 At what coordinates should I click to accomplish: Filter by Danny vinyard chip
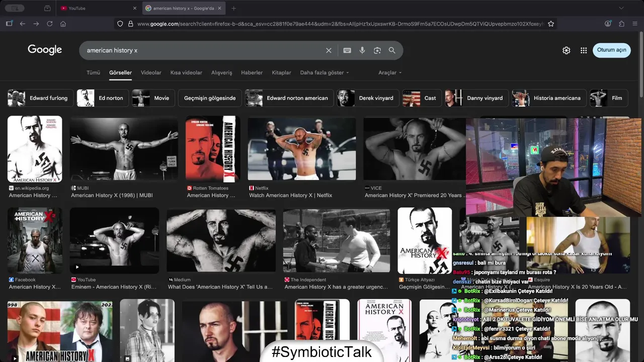tap(476, 98)
